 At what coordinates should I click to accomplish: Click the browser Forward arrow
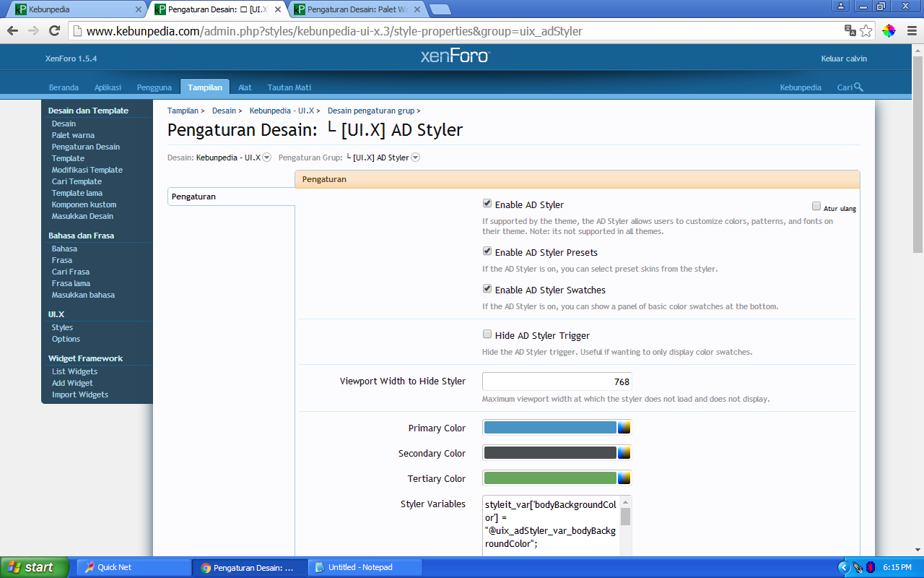click(x=33, y=31)
